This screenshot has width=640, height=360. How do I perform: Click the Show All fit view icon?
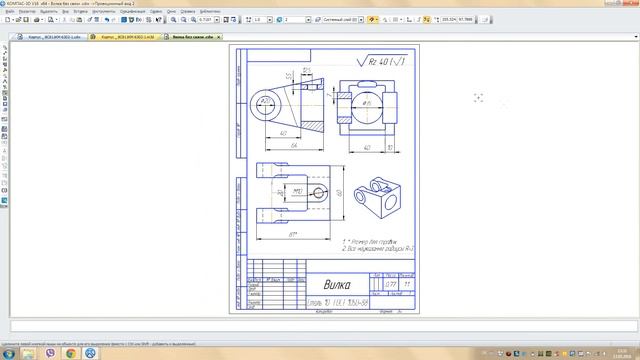tap(226, 20)
